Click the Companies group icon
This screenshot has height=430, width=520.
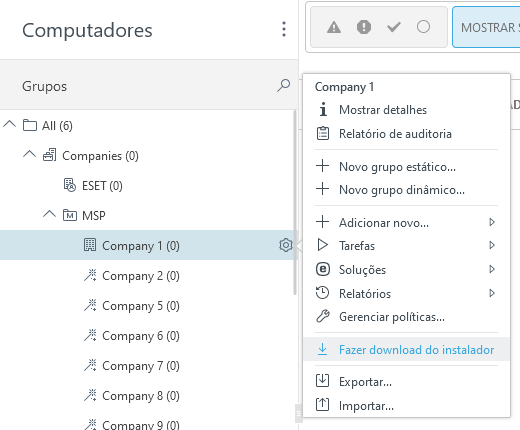(50, 155)
